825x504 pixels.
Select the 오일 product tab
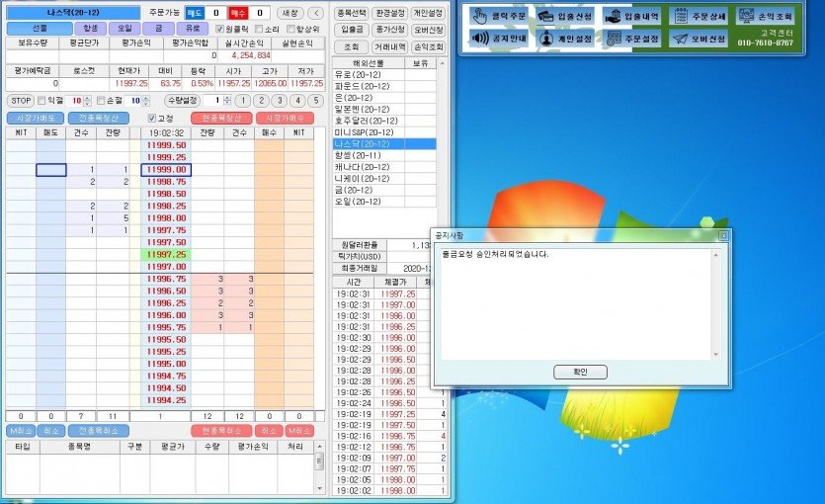[x=121, y=29]
